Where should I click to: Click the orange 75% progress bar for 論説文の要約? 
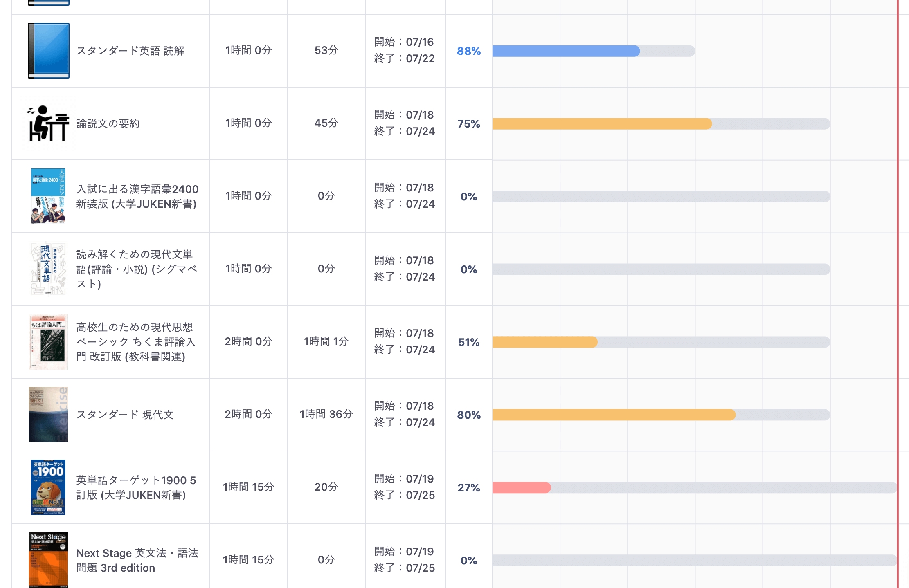pyautogui.click(x=602, y=124)
